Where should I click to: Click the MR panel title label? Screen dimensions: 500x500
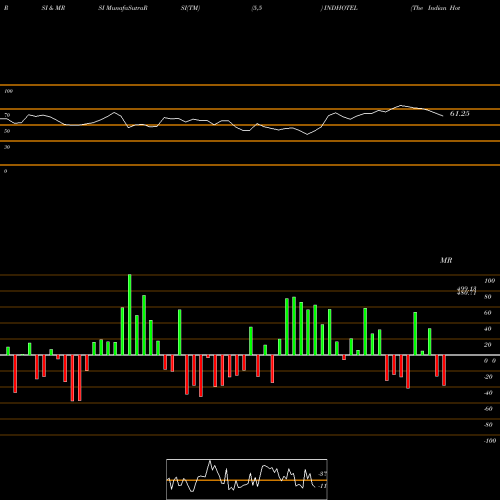446,260
